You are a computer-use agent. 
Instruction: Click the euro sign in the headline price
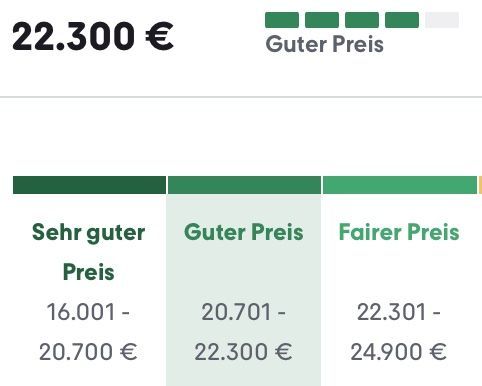(x=160, y=36)
